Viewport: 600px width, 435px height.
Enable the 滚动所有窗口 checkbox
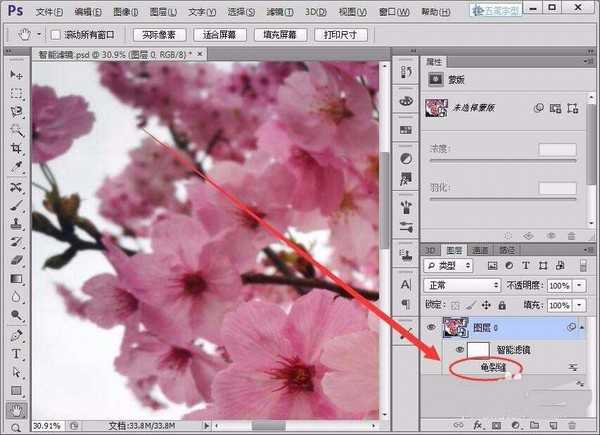[55, 35]
